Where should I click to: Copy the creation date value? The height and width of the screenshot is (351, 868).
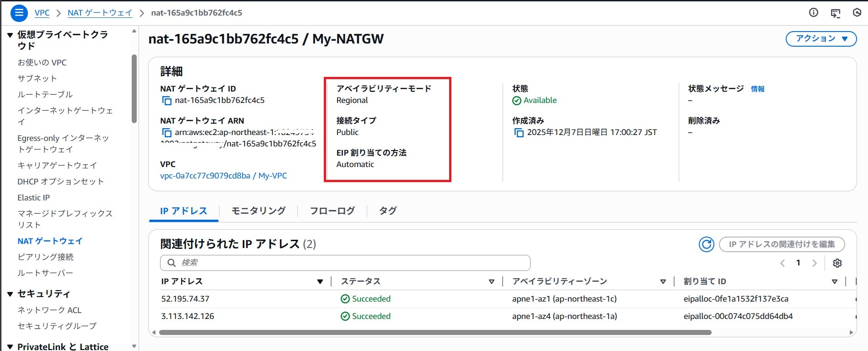tap(519, 132)
